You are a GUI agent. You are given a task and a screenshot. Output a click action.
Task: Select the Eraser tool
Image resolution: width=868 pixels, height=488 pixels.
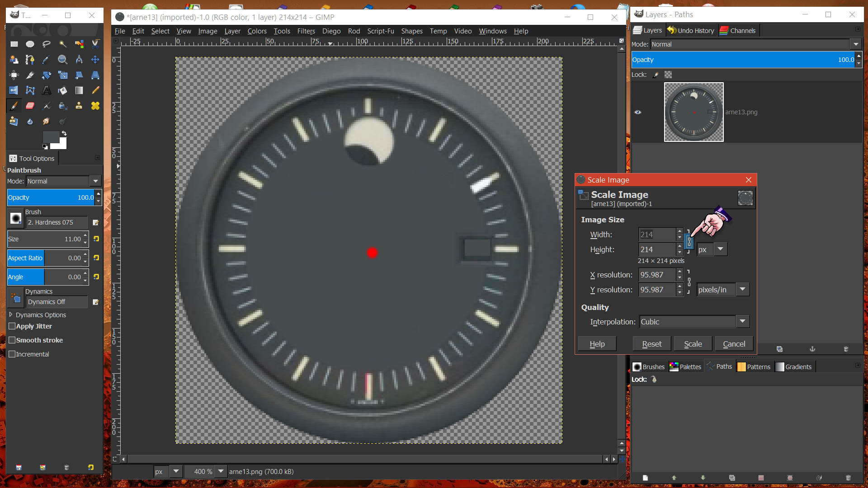coord(30,106)
